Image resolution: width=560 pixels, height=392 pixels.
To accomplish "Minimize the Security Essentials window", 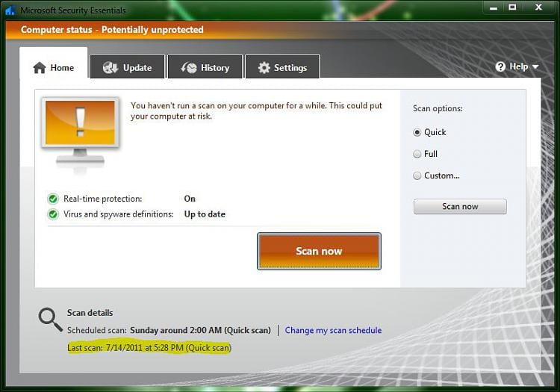I will 494,7.
